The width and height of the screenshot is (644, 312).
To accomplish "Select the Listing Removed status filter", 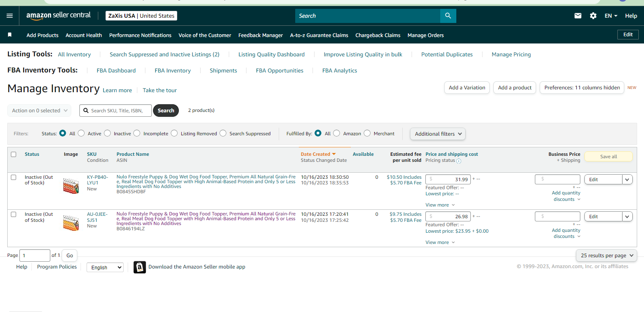I will [x=174, y=133].
